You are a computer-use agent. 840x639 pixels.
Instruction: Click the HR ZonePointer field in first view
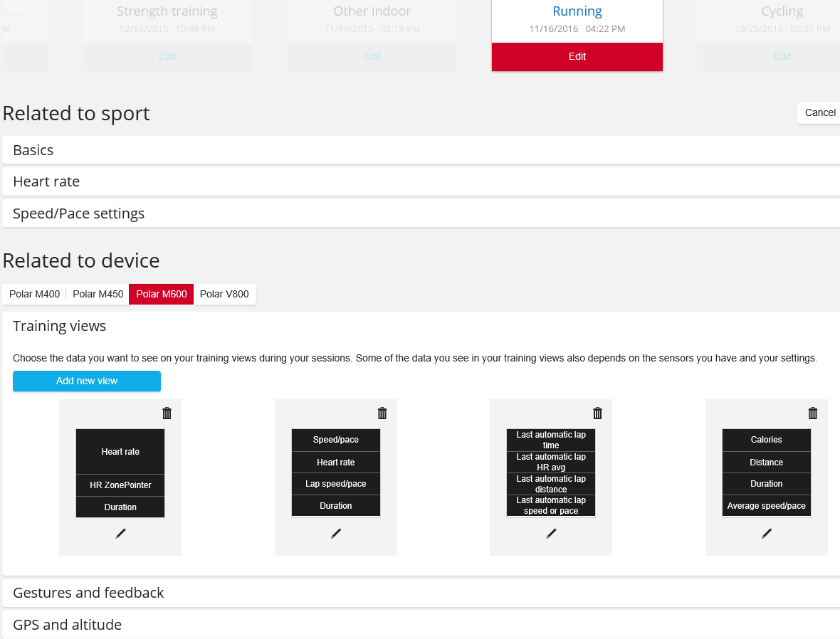point(120,485)
